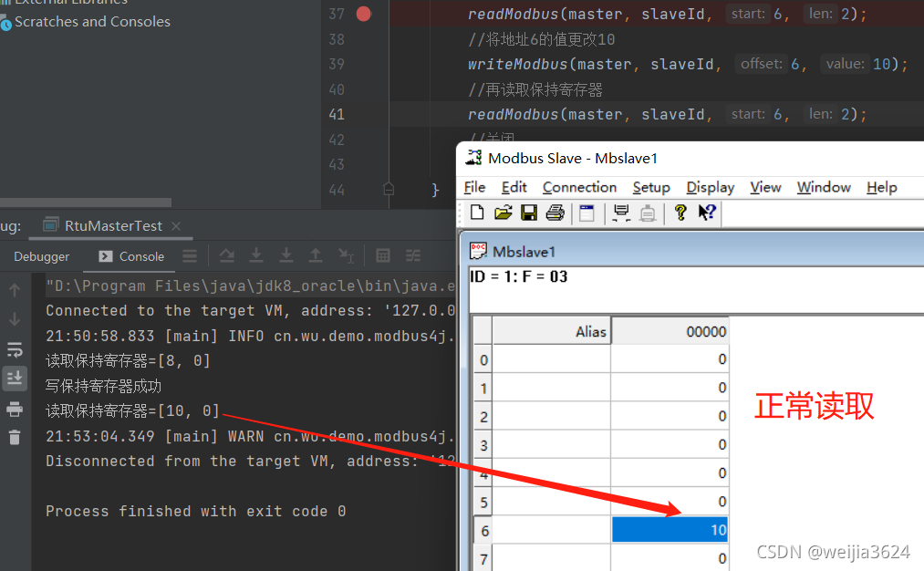Open the Setup menu in Modbus Slave
The height and width of the screenshot is (571, 924).
(651, 187)
